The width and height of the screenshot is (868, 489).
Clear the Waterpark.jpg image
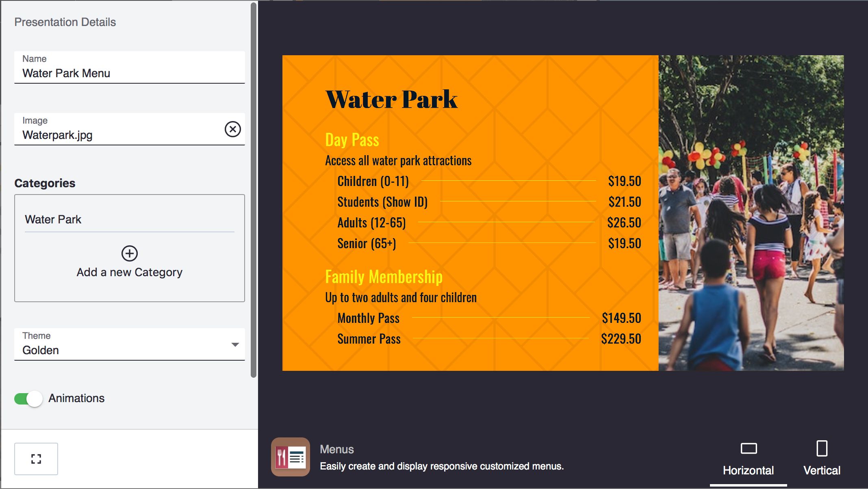232,129
